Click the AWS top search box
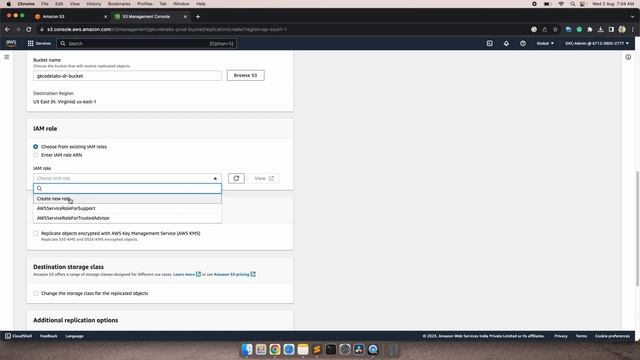 (147, 43)
